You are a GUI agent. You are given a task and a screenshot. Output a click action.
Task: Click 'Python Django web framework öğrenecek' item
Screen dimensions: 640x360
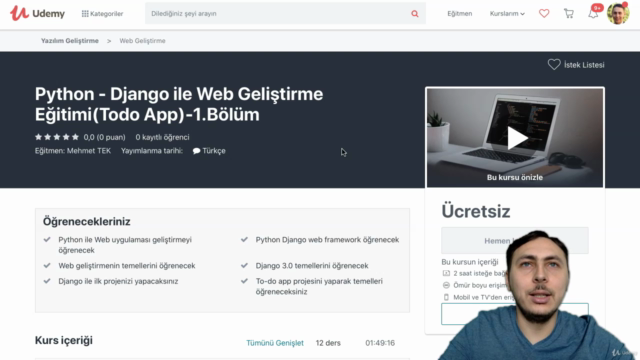327,240
